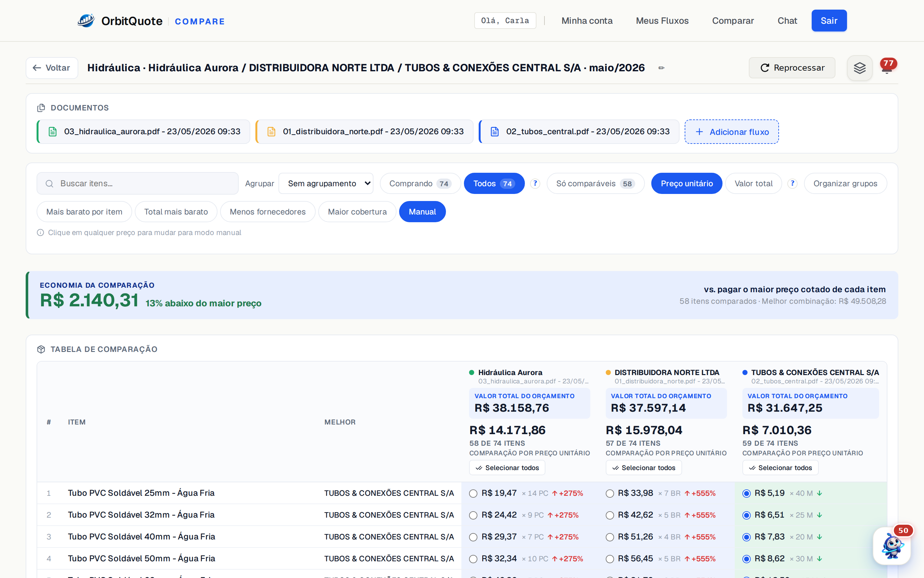Click the Olá, Carla greeting badge
This screenshot has height=578, width=924.
tap(505, 21)
